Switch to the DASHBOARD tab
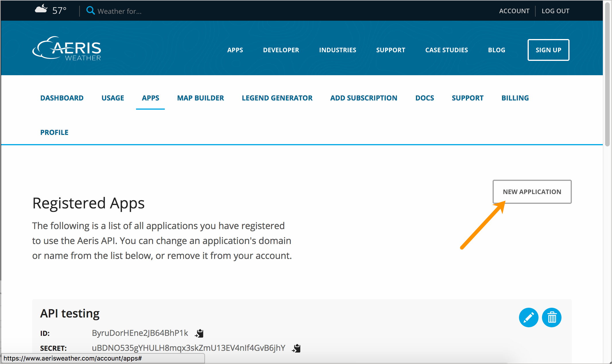Viewport: 612px width, 364px height. click(x=62, y=98)
